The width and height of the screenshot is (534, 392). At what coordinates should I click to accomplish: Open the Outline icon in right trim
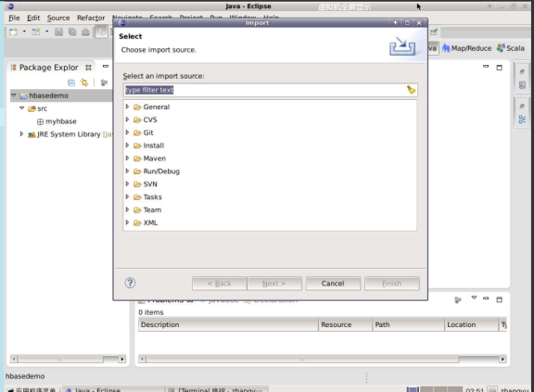click(522, 120)
